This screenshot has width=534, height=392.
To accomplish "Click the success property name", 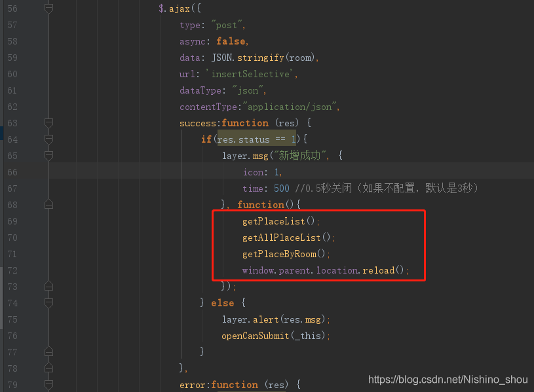I will 198,123.
